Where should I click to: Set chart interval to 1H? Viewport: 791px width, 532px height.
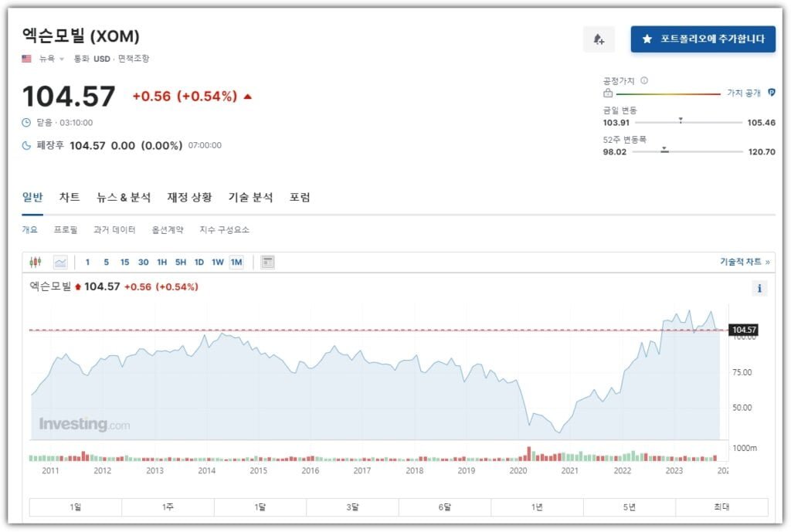click(x=162, y=263)
